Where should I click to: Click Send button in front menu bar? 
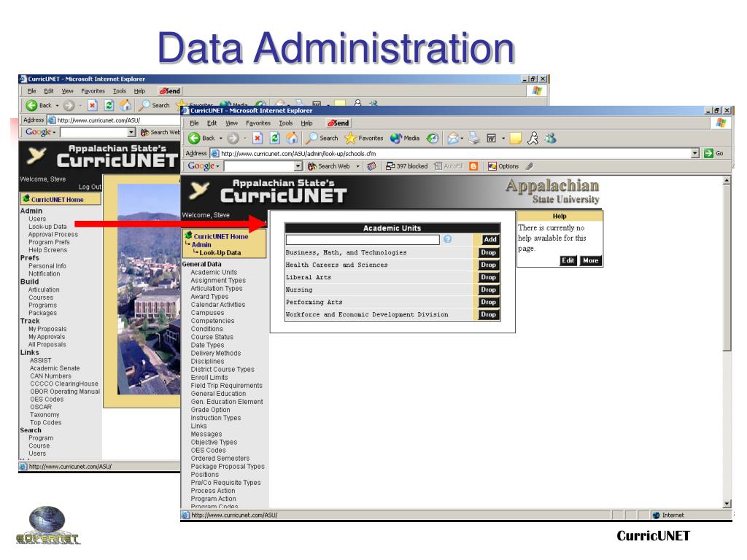tap(338, 122)
